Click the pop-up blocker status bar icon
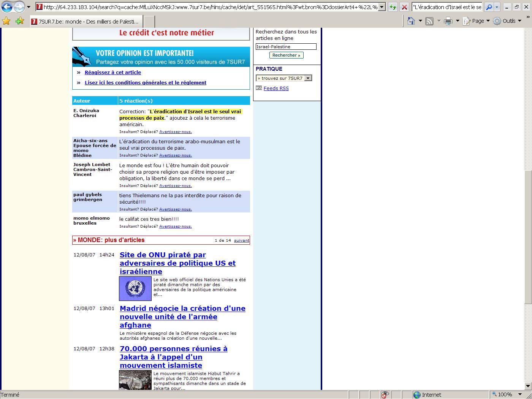The height and width of the screenshot is (399, 532). (385, 395)
